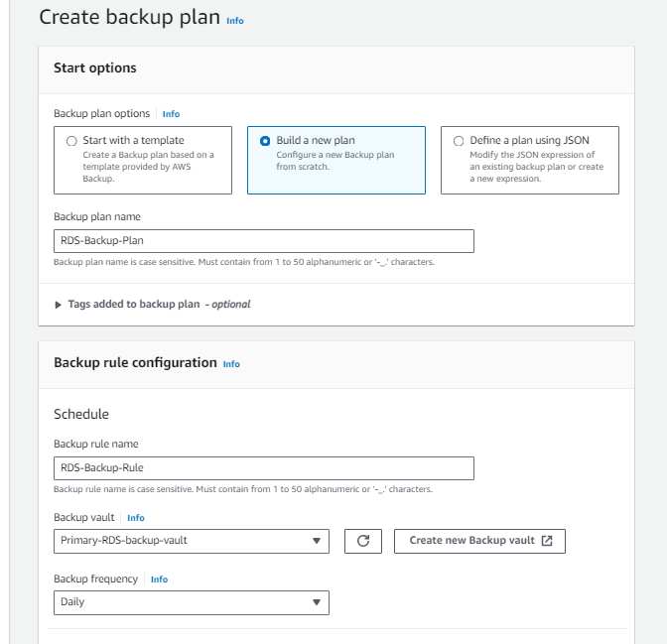Open the Backup vault dropdown
The width and height of the screenshot is (667, 644).
[191, 541]
